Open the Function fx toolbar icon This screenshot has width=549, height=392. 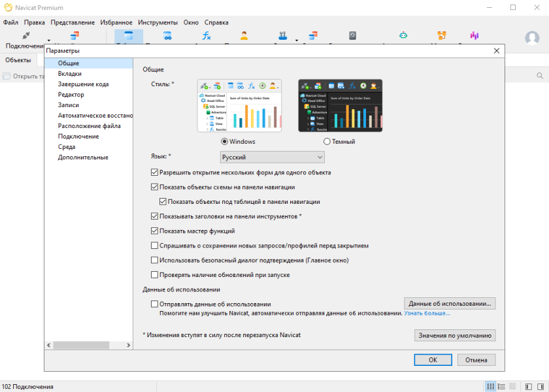207,35
